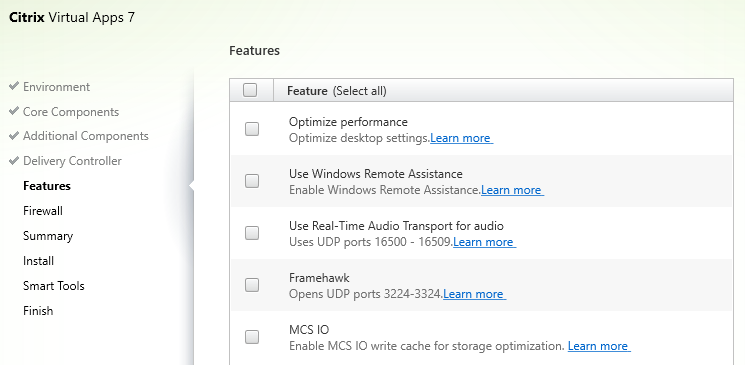Check Use Windows Remote Assistance
The height and width of the screenshot is (365, 745).
252,181
